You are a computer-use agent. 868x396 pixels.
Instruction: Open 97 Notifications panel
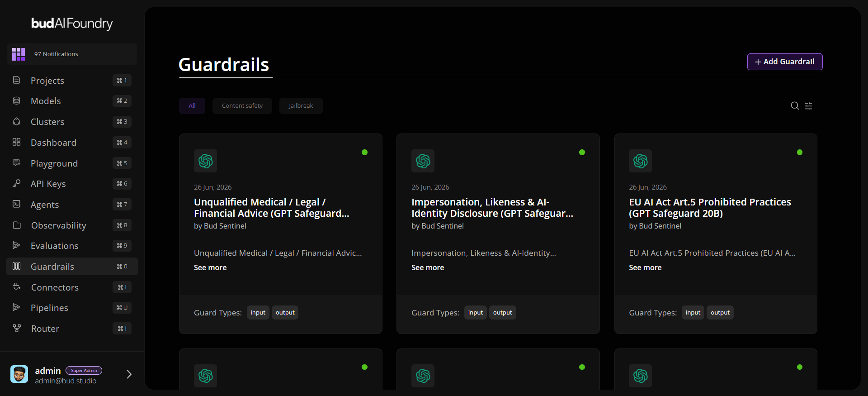(72, 54)
